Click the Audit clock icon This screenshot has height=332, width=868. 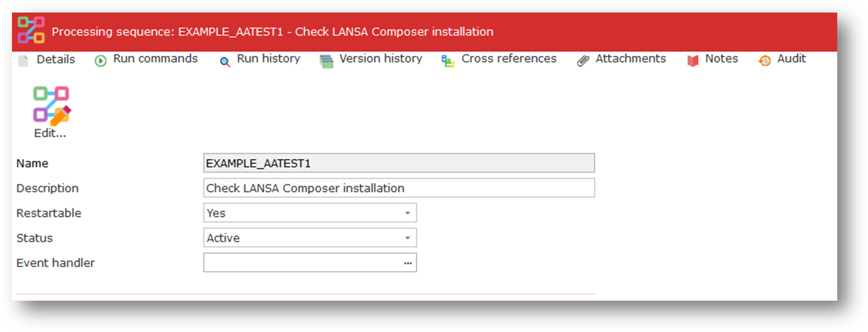[764, 61]
